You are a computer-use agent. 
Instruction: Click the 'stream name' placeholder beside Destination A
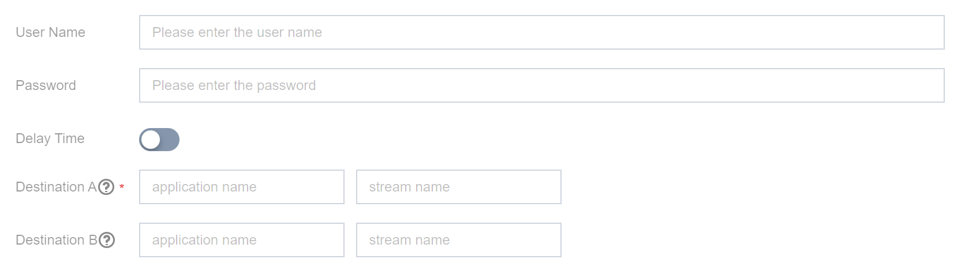point(409,187)
